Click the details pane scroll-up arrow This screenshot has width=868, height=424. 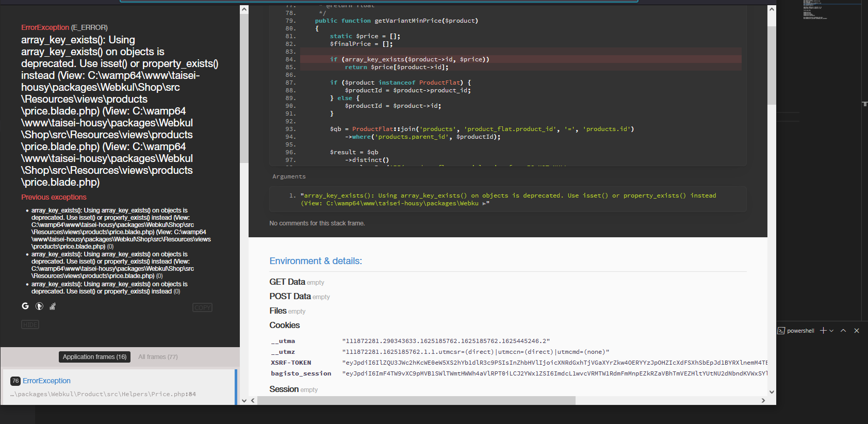pos(772,9)
